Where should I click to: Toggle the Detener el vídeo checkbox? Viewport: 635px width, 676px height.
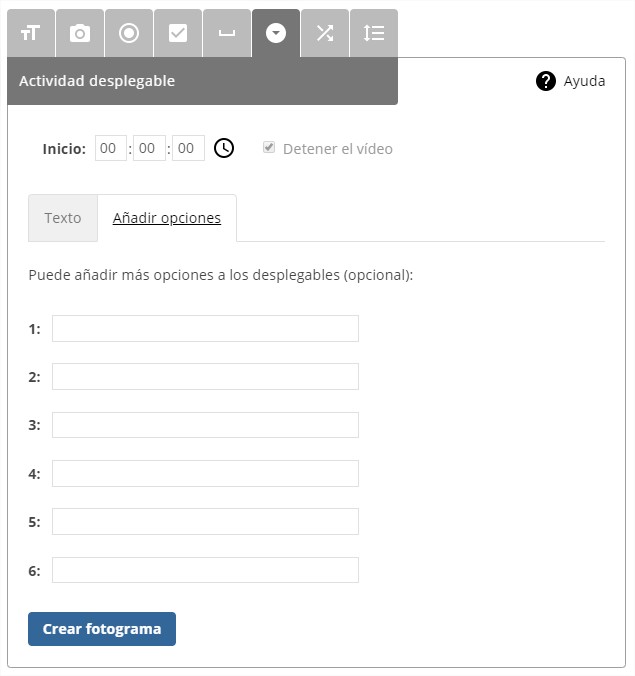coord(269,148)
